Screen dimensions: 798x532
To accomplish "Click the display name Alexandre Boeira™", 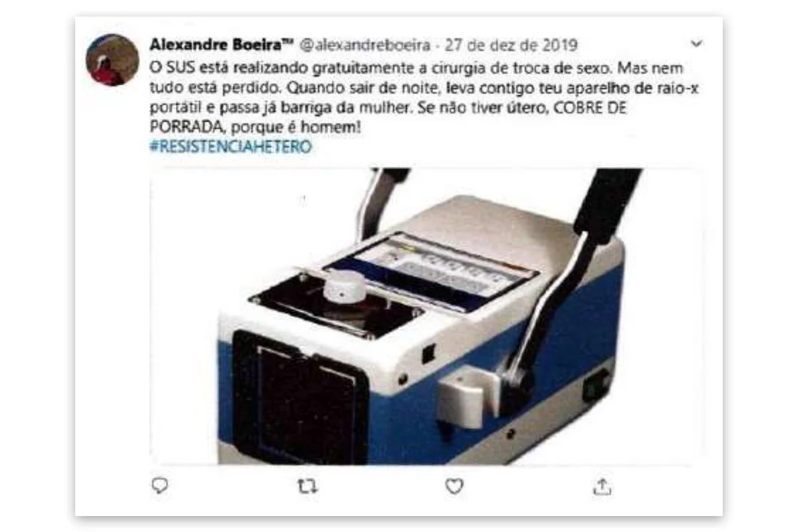I will (x=222, y=45).
